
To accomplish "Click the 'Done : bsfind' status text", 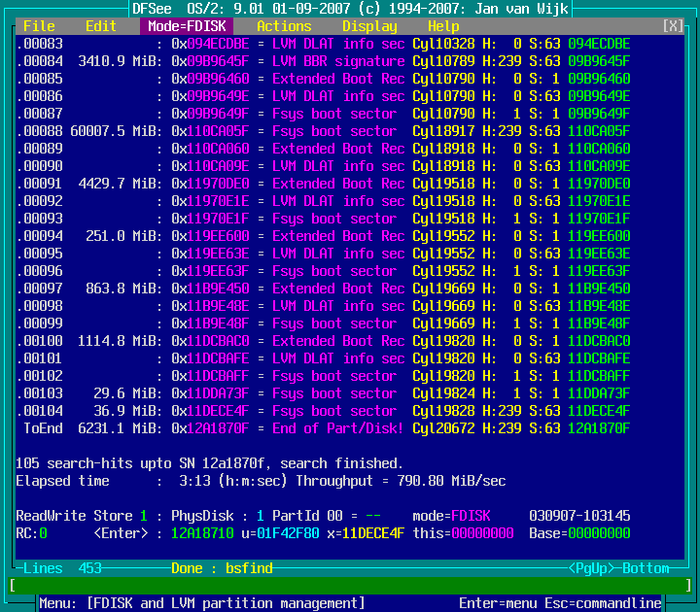I will (x=220, y=568).
